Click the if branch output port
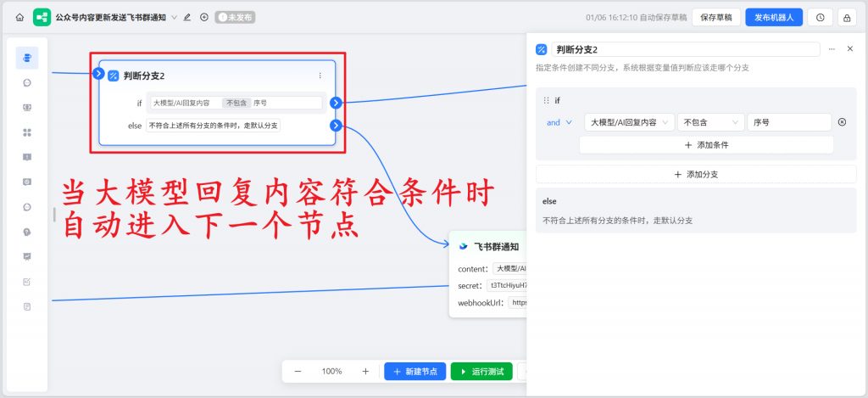The image size is (868, 398). pos(336,103)
